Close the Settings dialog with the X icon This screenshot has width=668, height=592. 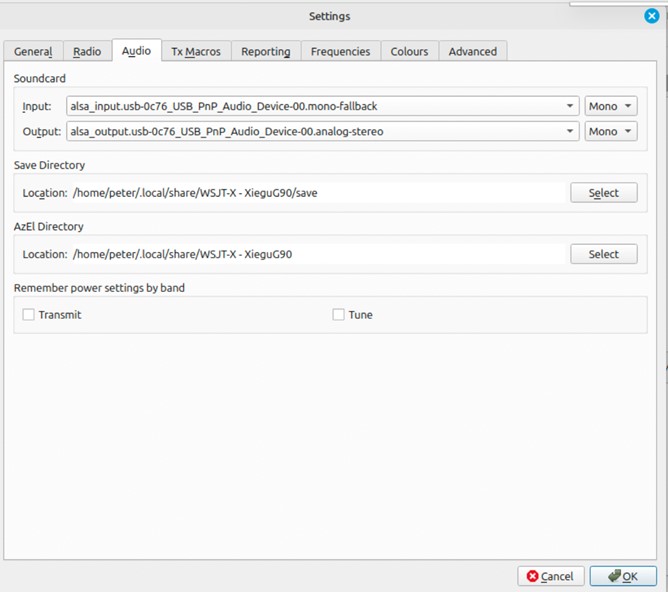click(x=651, y=16)
